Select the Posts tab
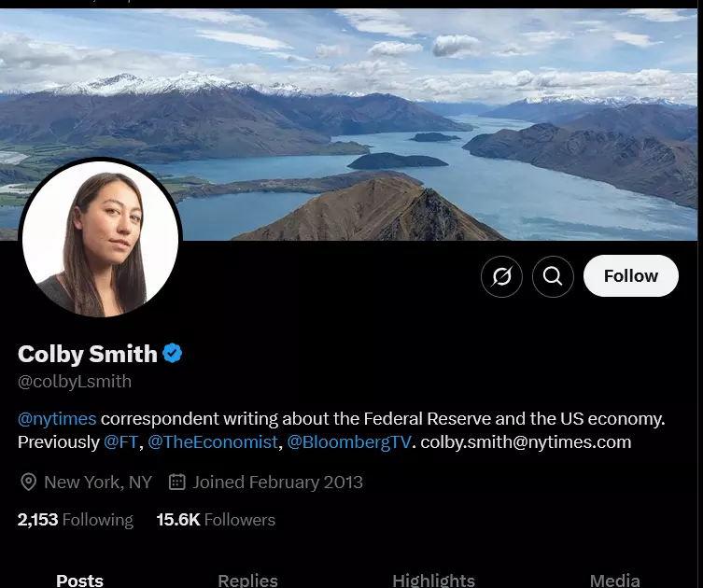This screenshot has width=703, height=588. pos(79,581)
